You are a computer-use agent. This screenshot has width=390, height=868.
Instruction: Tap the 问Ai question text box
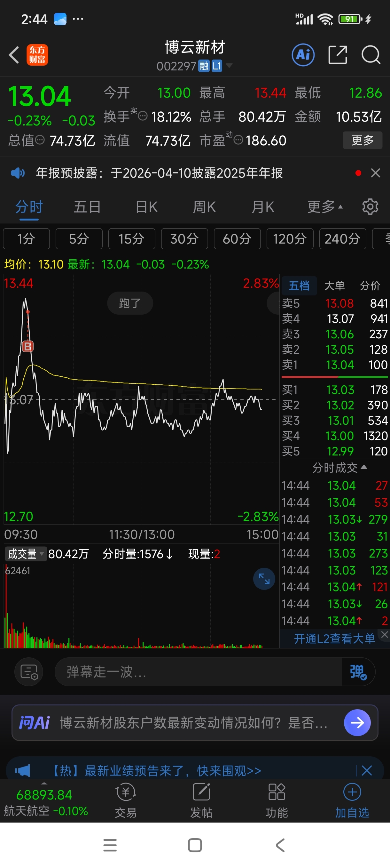click(194, 722)
